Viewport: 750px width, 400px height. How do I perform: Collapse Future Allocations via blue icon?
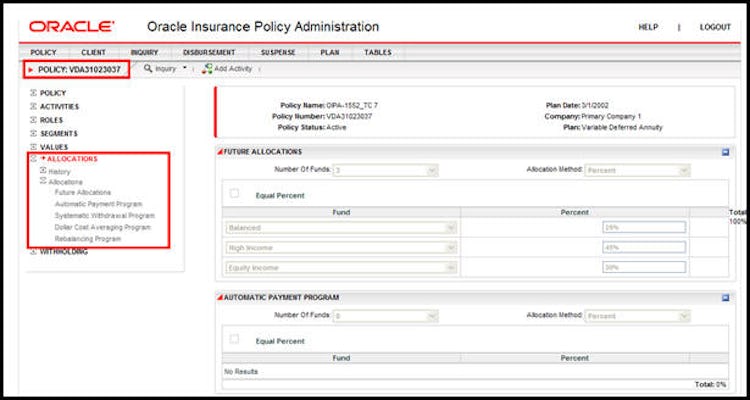pyautogui.click(x=725, y=152)
